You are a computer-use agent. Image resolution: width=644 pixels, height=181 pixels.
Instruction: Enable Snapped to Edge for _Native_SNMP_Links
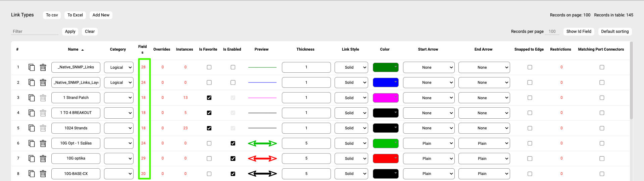tap(530, 67)
